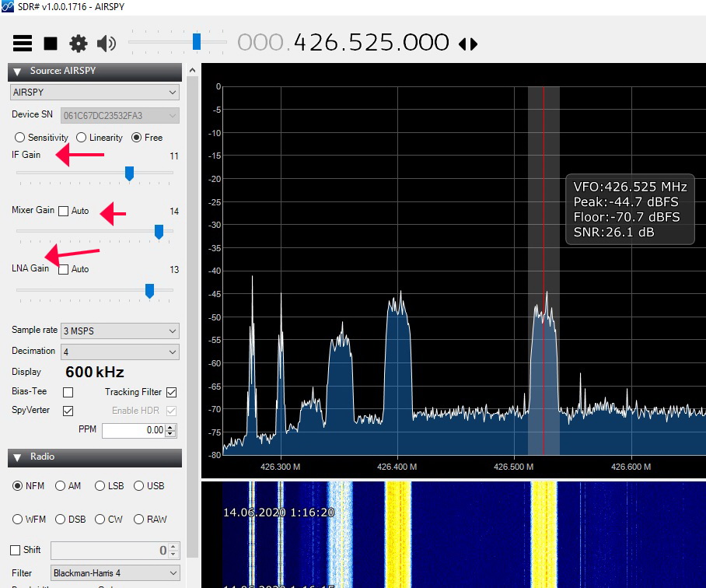Viewport: 706px width, 588px height.
Task: Enable LNA Gain Auto checkbox
Action: pos(64,269)
